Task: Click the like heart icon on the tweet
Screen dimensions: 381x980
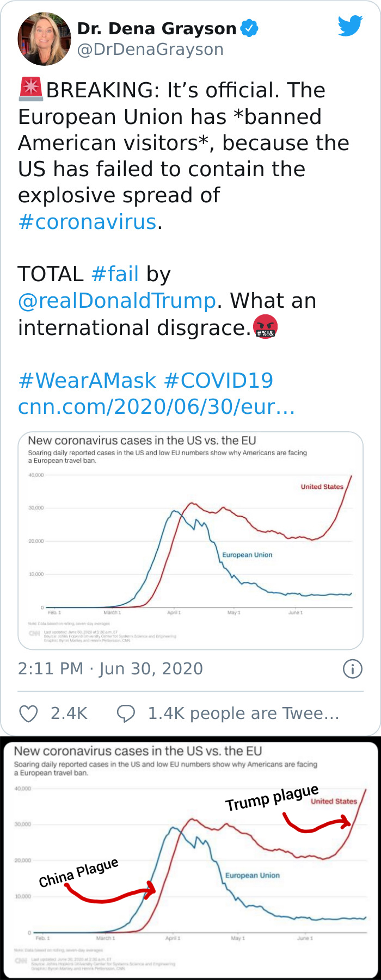Action: point(29,713)
